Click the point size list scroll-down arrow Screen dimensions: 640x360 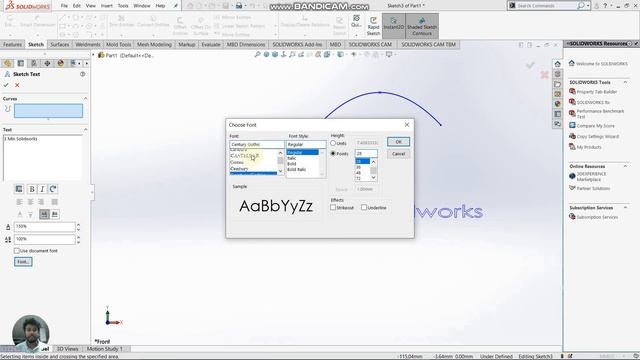click(x=373, y=178)
